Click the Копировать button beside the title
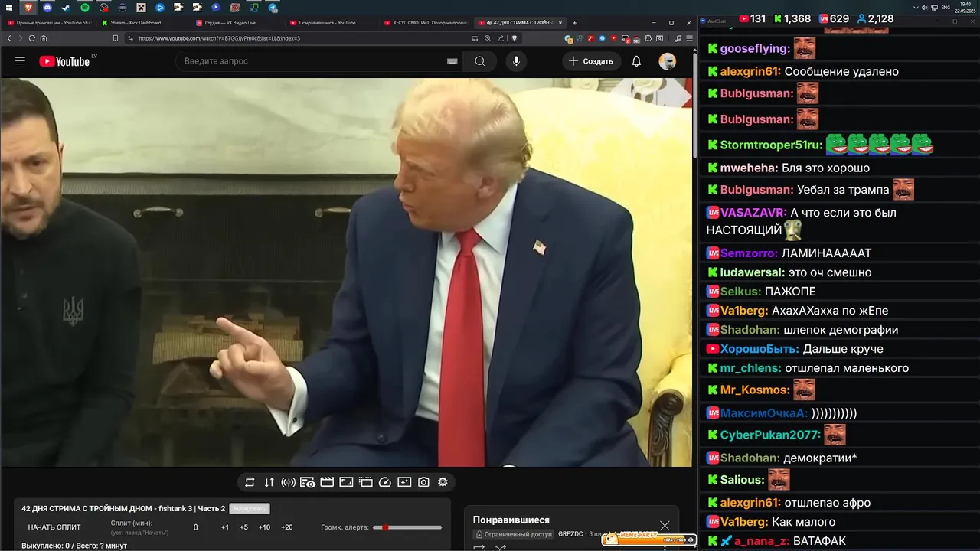 click(x=250, y=509)
